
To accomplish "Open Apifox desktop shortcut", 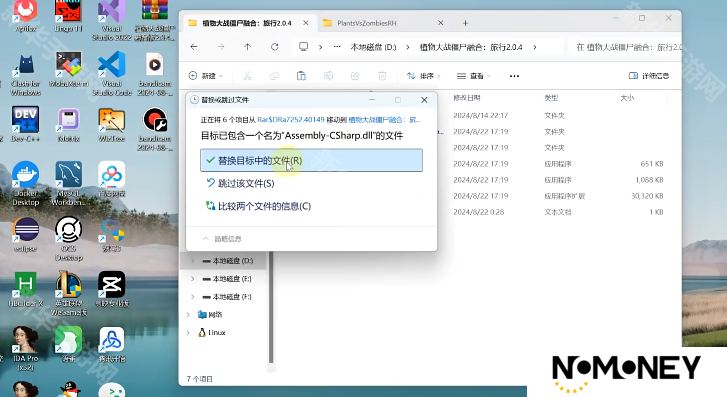I will (x=26, y=16).
